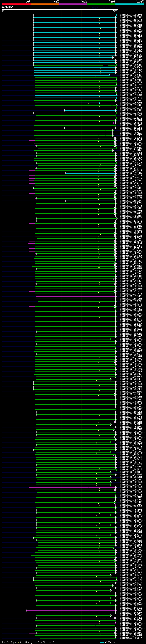146x644 pixels.
Task: Click the green ~80% identity scale segment
Action: [101, 4]
